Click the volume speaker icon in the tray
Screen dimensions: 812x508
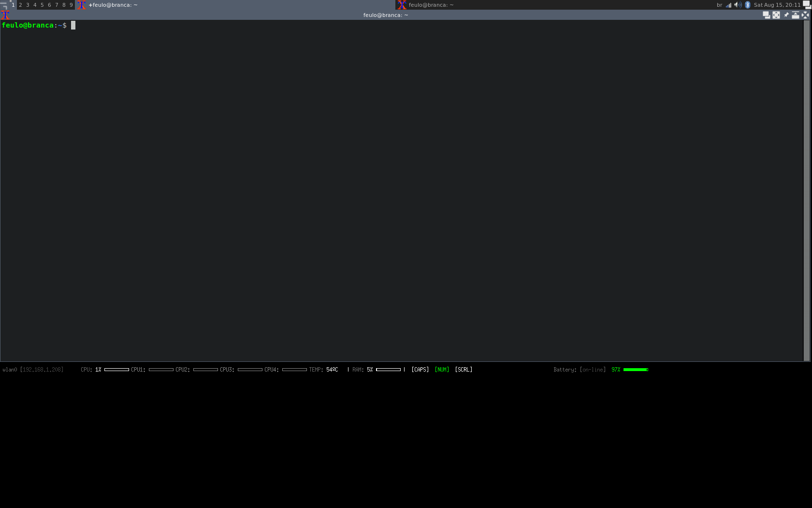(738, 5)
